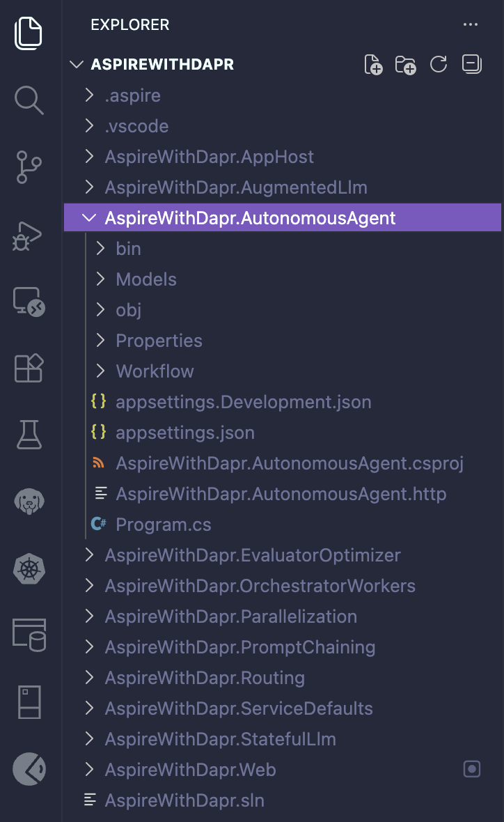Image resolution: width=504 pixels, height=822 pixels.
Task: Open Explorer more actions ellipsis menu
Action: point(471,25)
